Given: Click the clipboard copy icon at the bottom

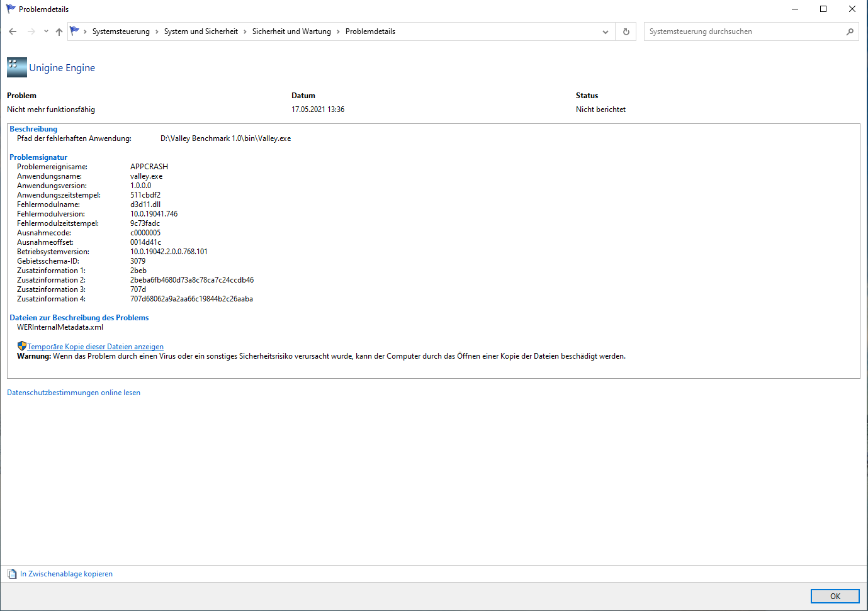Looking at the screenshot, I should click(x=12, y=574).
